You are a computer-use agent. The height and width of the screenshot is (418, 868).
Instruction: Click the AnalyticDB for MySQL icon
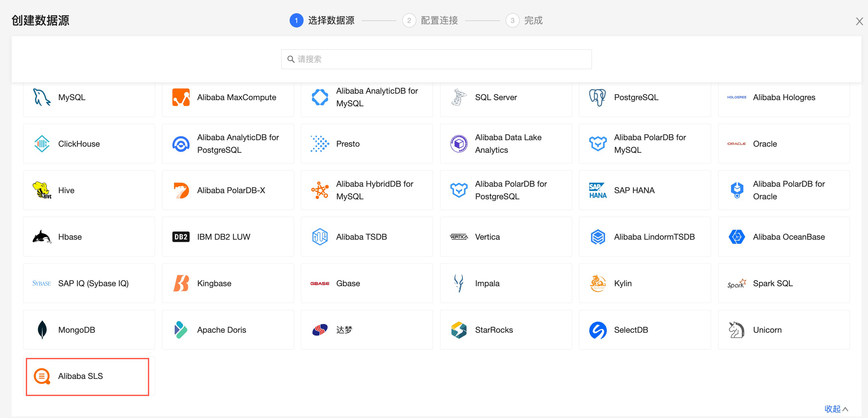pos(320,97)
